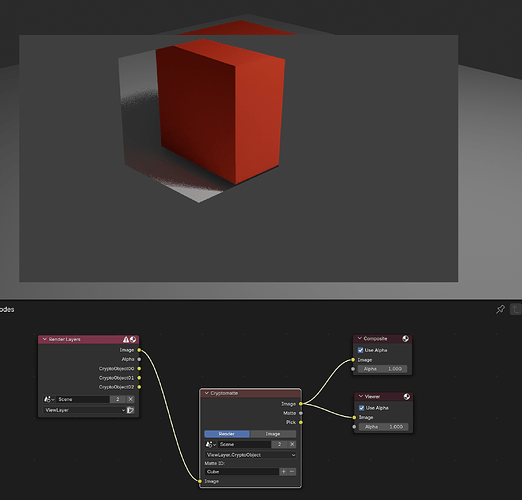Click the Matte ID field containing Cube

click(x=242, y=472)
